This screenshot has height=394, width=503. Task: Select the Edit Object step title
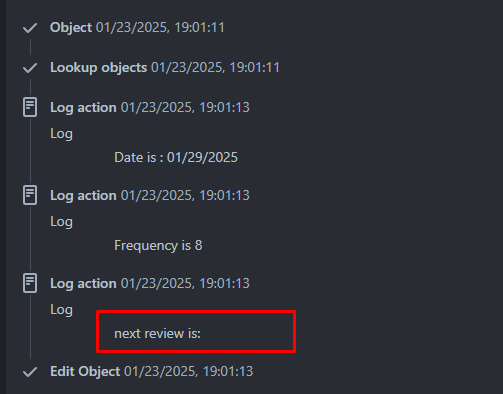point(85,371)
